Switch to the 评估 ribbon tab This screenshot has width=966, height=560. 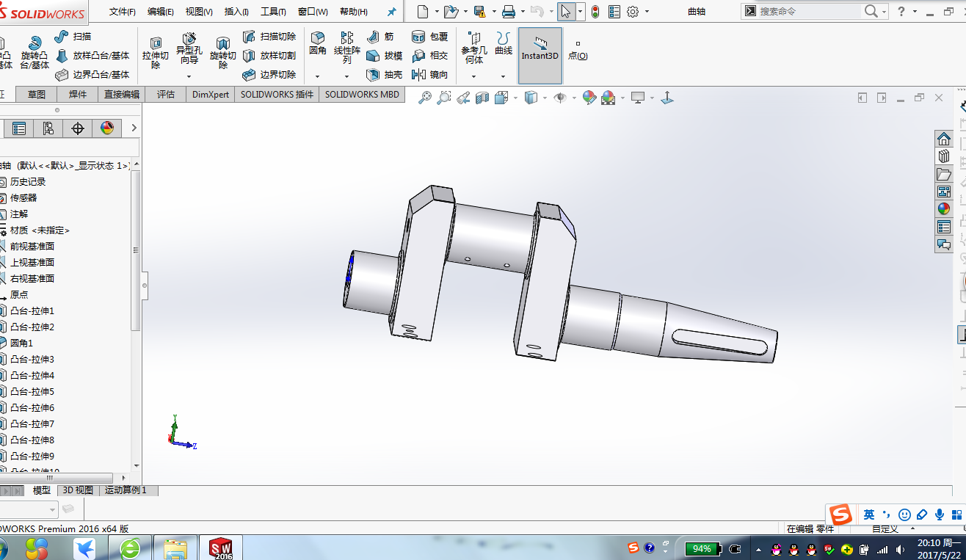click(164, 94)
